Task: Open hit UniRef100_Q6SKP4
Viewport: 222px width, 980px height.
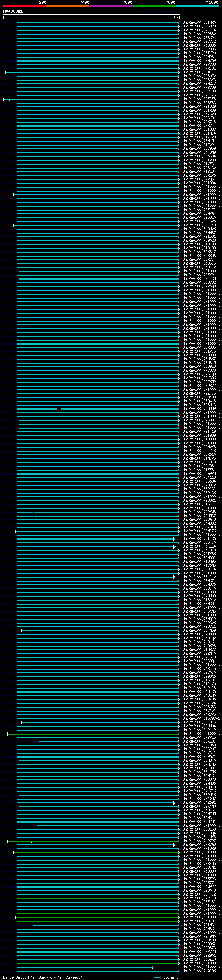Action: tap(199, 38)
